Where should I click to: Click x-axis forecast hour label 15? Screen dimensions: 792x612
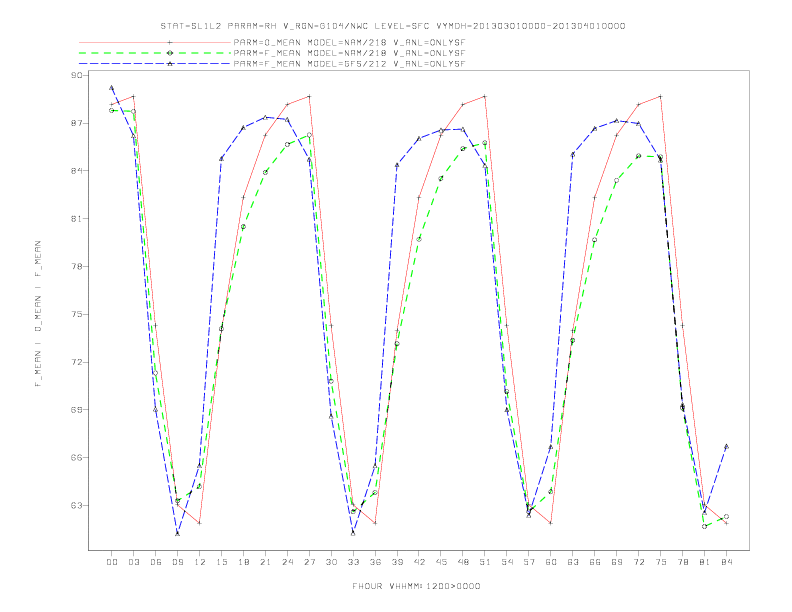coord(221,562)
